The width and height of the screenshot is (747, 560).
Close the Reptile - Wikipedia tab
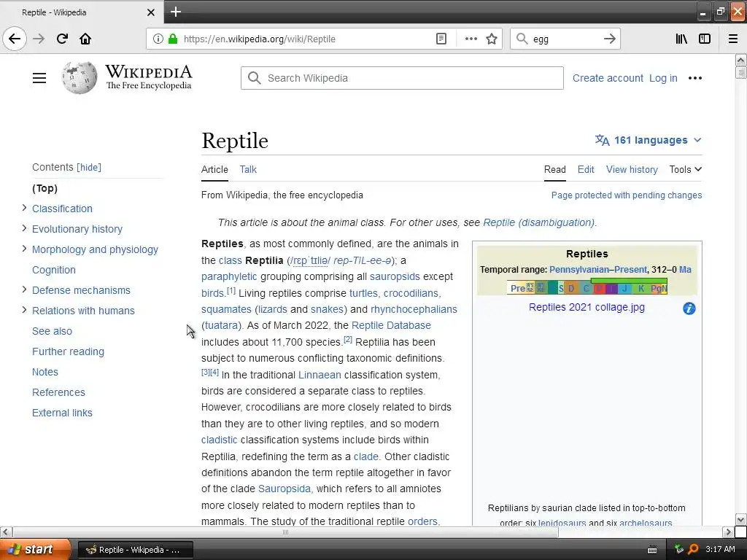point(150,12)
